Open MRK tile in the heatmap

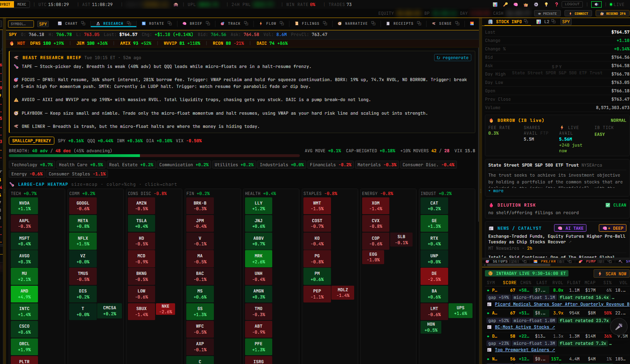pos(259,259)
